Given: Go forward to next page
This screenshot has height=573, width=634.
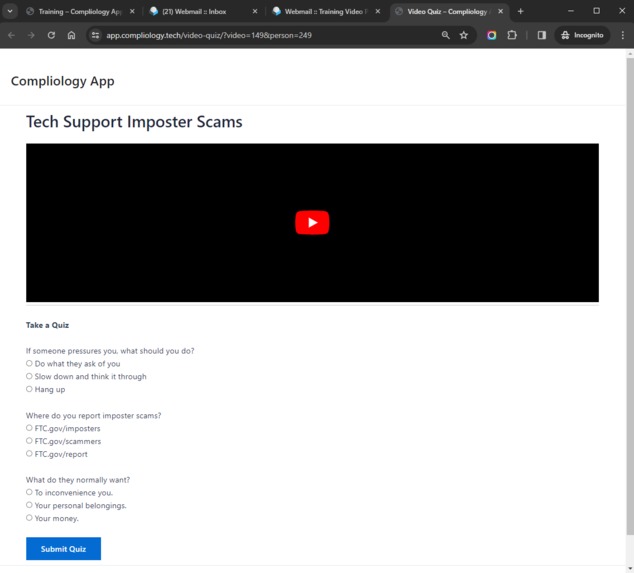Looking at the screenshot, I should (x=31, y=35).
